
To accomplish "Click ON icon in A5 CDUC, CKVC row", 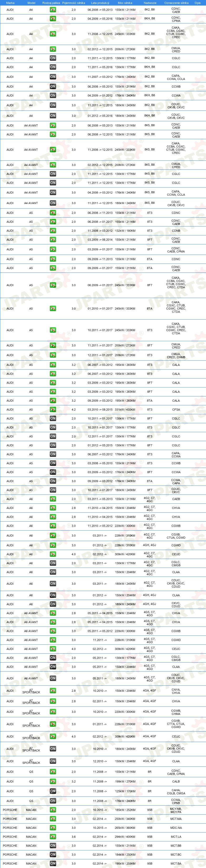I will [53, 490].
